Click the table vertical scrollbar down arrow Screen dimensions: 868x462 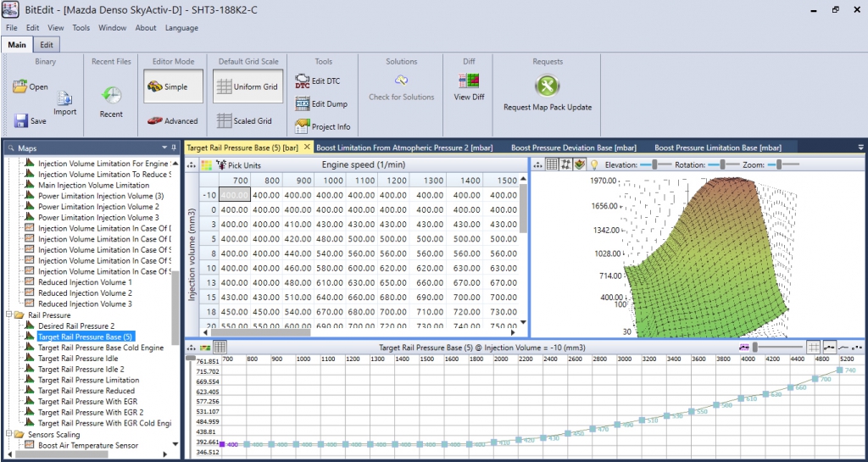pyautogui.click(x=523, y=323)
